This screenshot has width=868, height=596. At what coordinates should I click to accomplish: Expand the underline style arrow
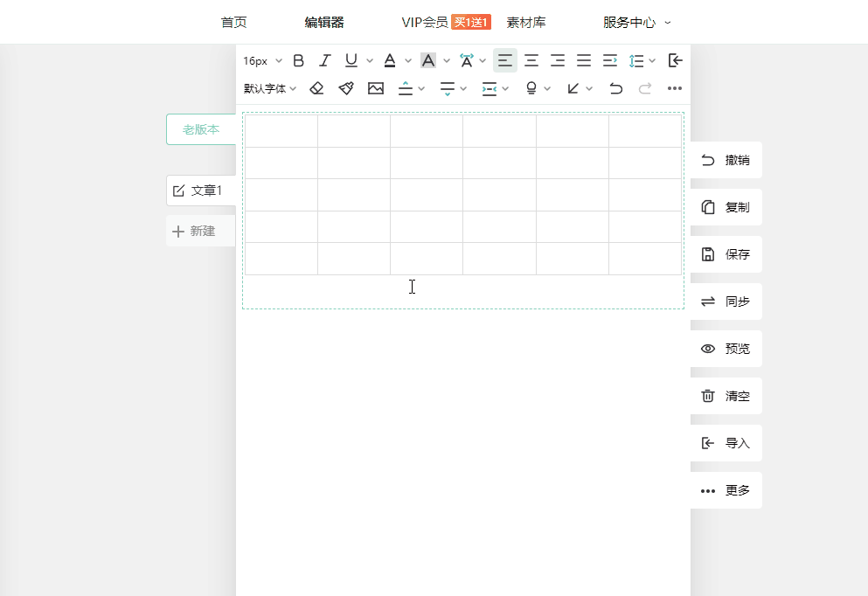[x=370, y=61]
